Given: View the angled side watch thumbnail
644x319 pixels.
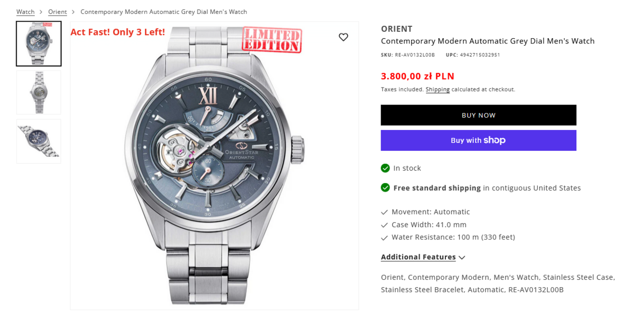Looking at the screenshot, I should (39, 141).
